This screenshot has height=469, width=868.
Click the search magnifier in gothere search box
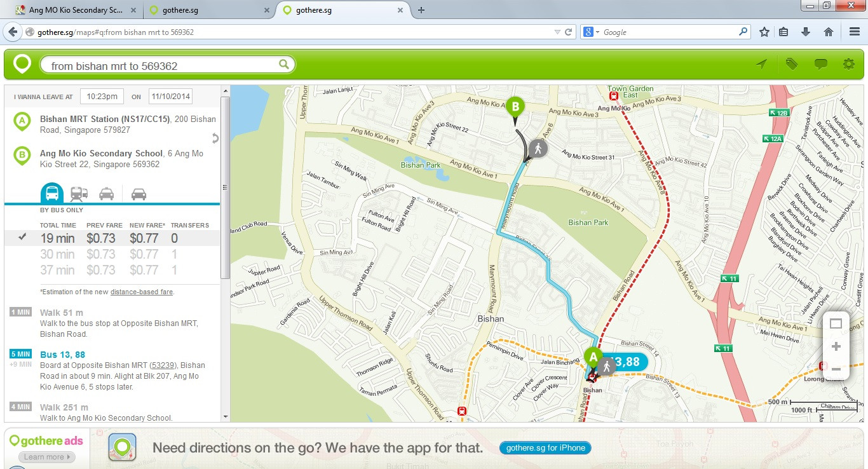pos(284,65)
